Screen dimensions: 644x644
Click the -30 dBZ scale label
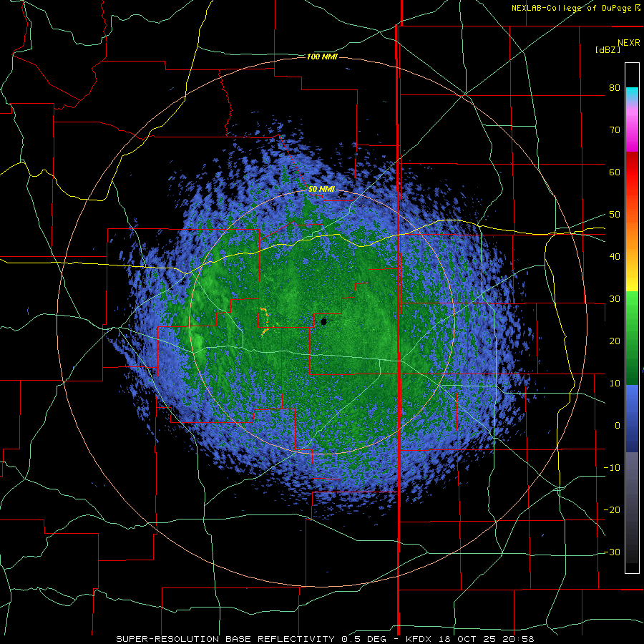click(612, 552)
